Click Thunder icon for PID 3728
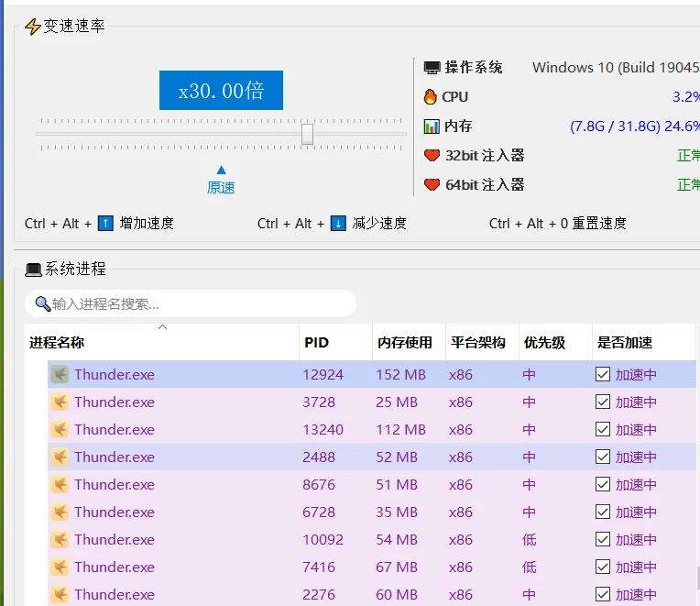Image resolution: width=700 pixels, height=606 pixels. [60, 402]
